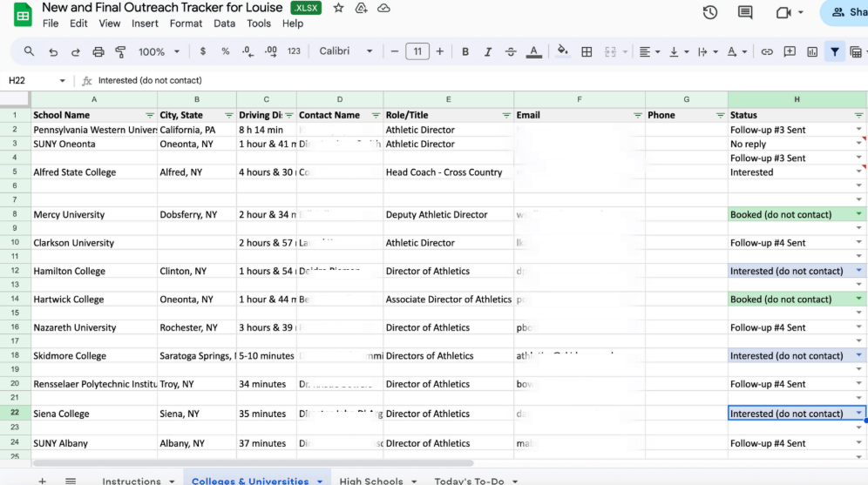Open horizontal align options
868x485 pixels.
(x=649, y=51)
